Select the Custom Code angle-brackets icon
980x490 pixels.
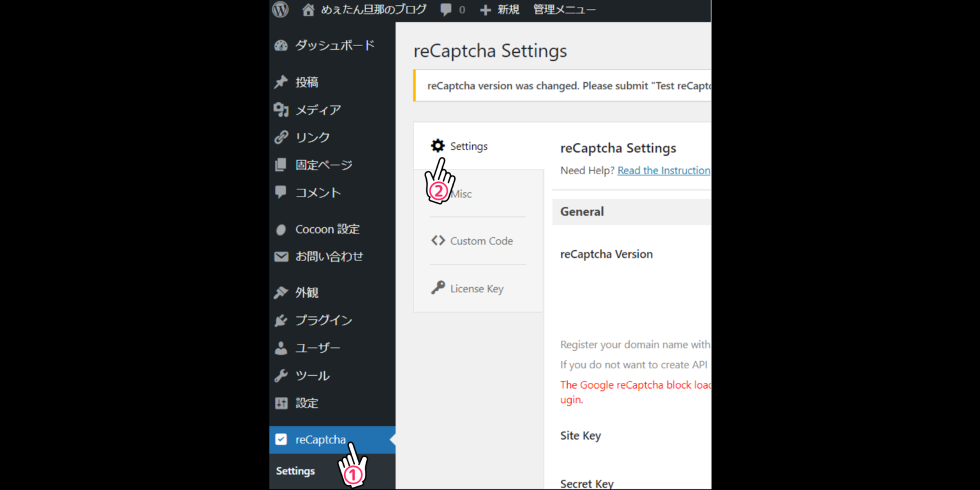click(x=438, y=241)
